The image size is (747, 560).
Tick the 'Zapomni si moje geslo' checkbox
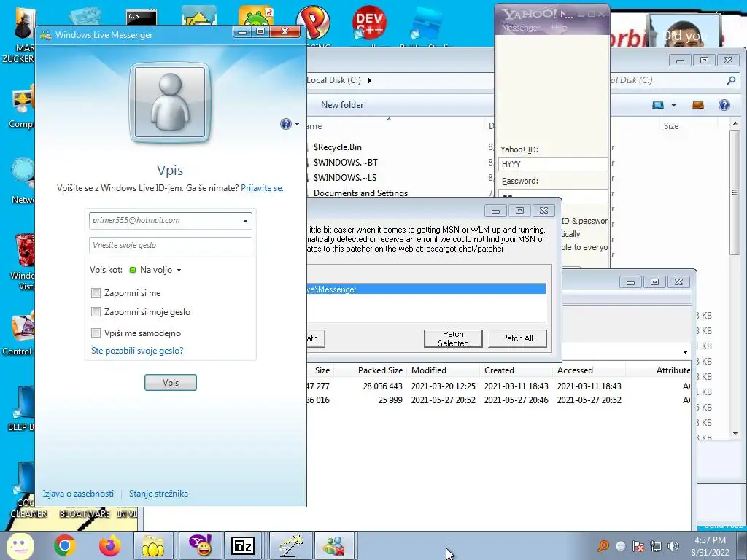pyautogui.click(x=96, y=312)
